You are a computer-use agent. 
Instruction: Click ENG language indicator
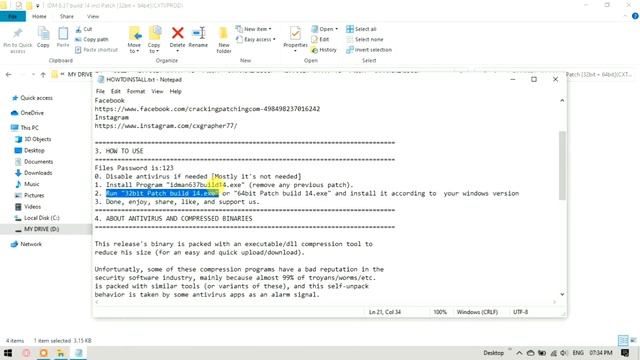[578, 353]
